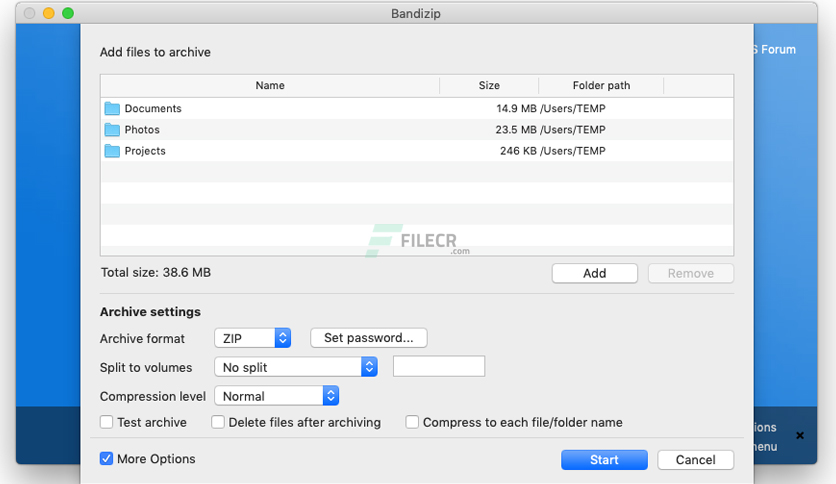The image size is (836, 484).
Task: Open the Split to volumes dropdown
Action: (x=296, y=367)
